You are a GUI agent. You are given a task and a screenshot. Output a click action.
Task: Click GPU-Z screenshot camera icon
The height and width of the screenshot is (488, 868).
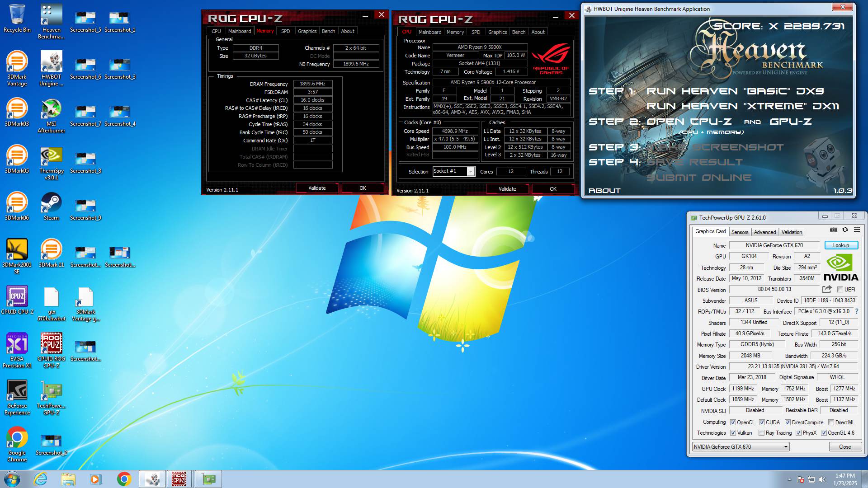(x=834, y=230)
